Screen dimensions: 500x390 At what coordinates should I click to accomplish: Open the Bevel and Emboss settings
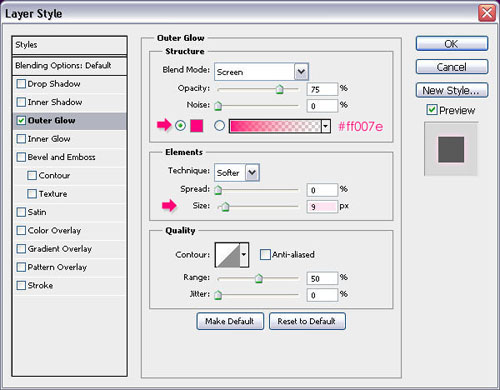(61, 157)
